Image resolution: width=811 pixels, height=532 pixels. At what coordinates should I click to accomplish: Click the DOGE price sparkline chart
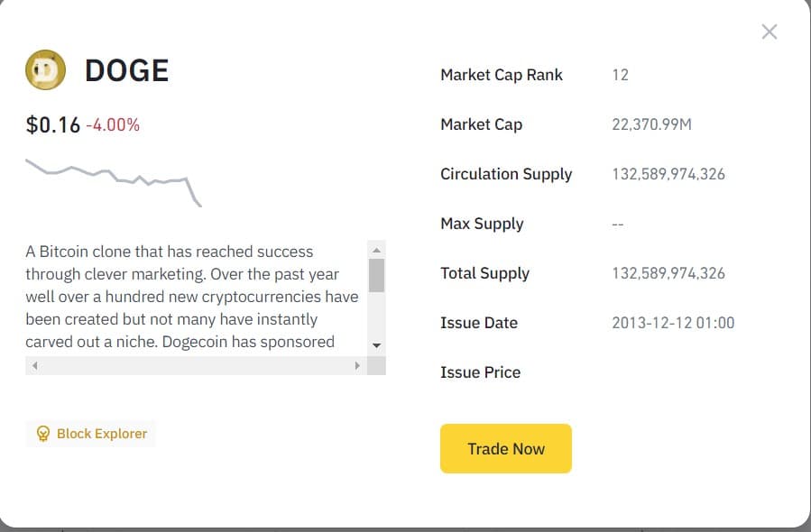(x=114, y=182)
